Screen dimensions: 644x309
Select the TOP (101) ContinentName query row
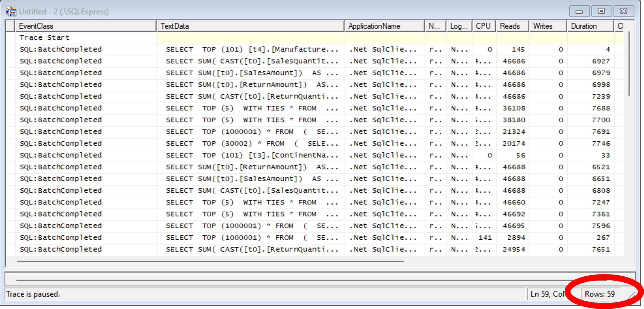[252, 155]
